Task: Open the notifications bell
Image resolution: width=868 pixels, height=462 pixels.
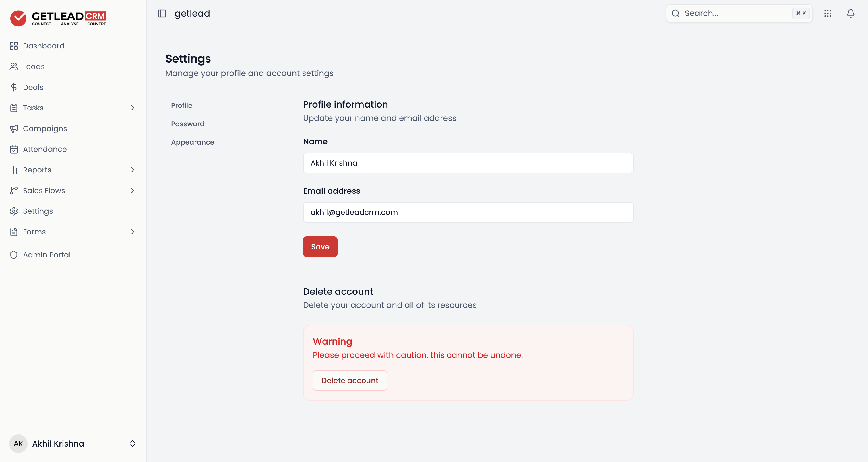Action: point(850,13)
